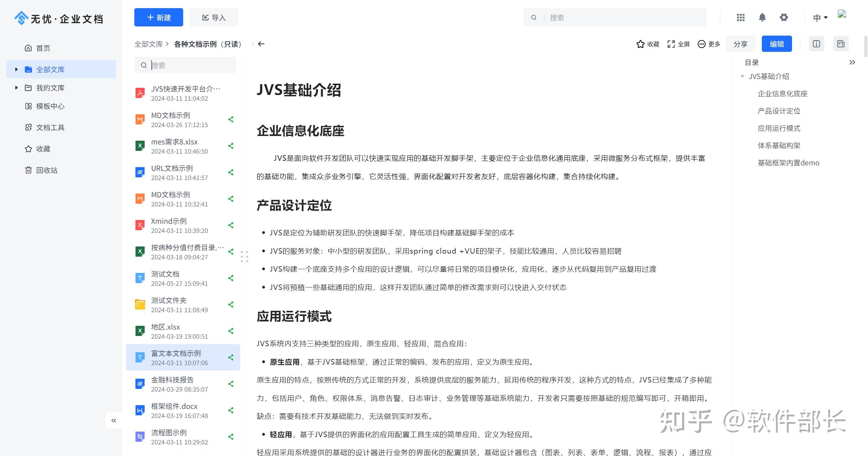Click the back arrow next to breadcrumb
The image size is (868, 456).
click(261, 44)
